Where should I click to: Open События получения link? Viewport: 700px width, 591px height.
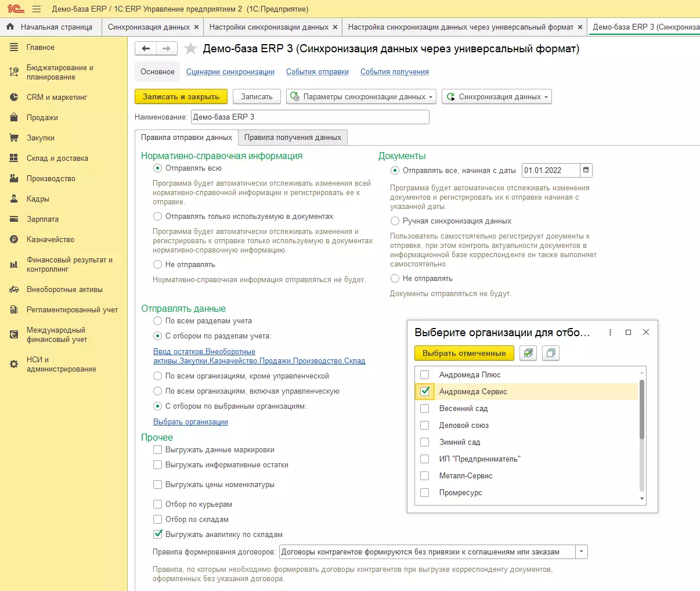(395, 72)
